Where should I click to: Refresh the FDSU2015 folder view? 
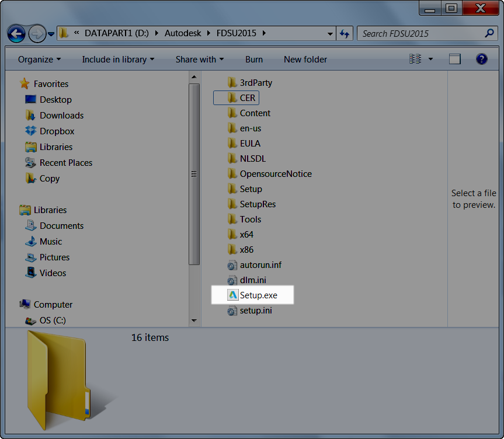345,33
